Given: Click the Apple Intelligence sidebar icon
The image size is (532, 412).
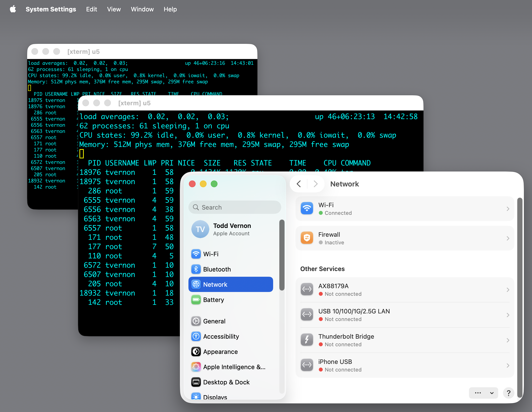Looking at the screenshot, I should [196, 367].
